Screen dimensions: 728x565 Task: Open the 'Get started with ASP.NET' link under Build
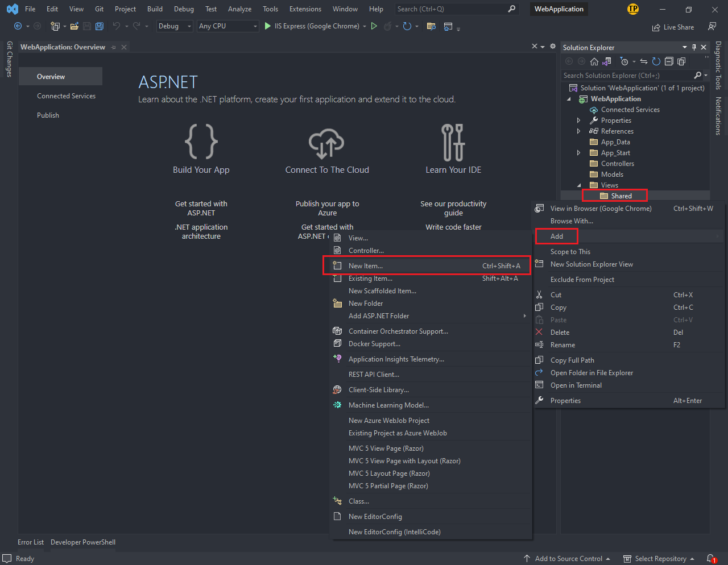coord(201,209)
